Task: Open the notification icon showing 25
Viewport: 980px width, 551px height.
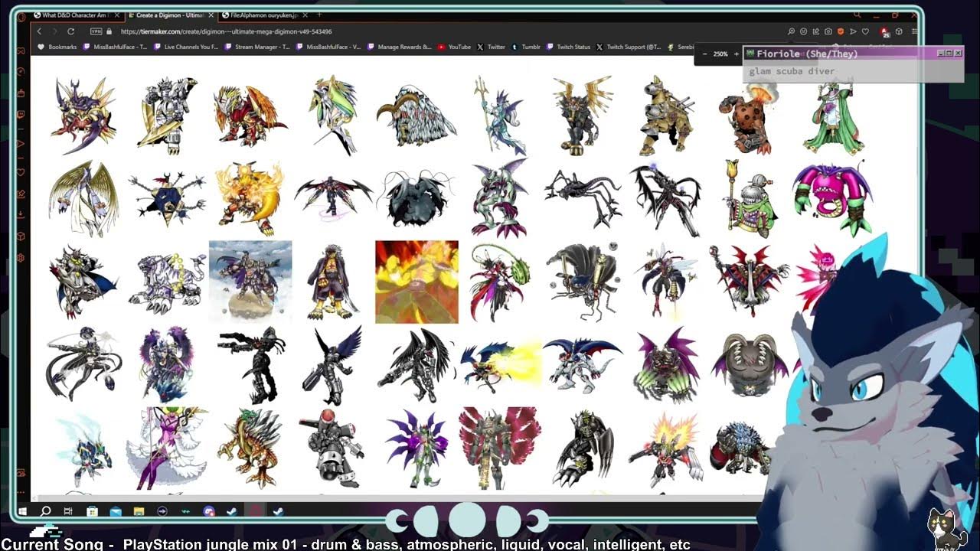Action: [x=885, y=32]
